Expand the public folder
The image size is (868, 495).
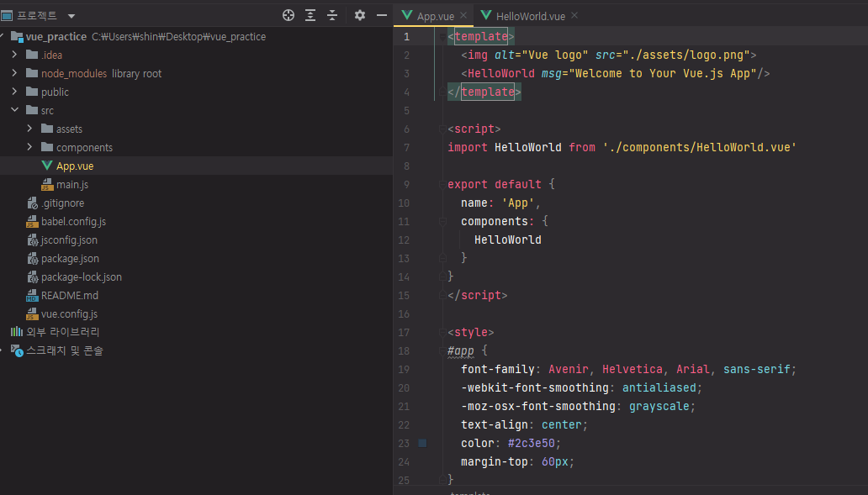click(x=14, y=92)
